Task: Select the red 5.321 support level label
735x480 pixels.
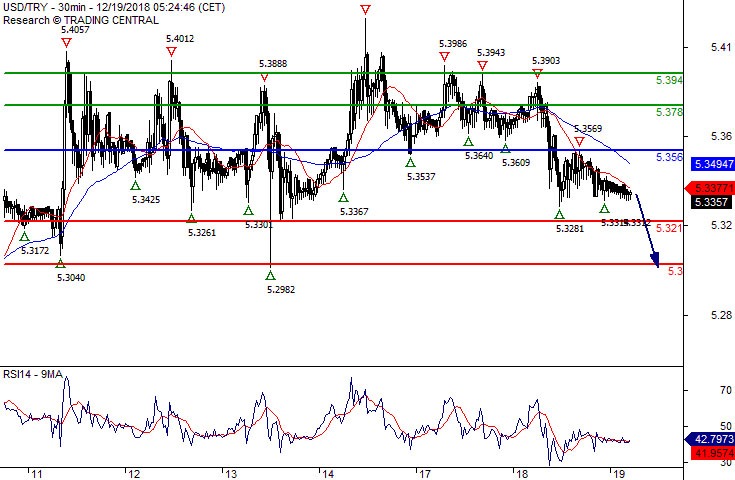Action: coord(669,228)
